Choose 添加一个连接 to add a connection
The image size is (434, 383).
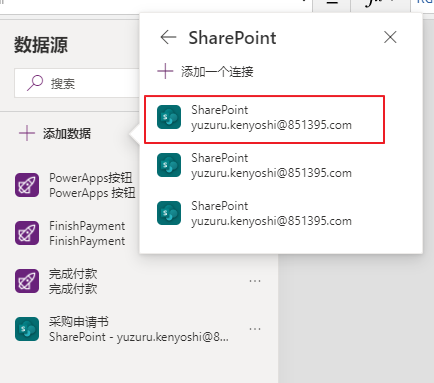click(x=205, y=71)
